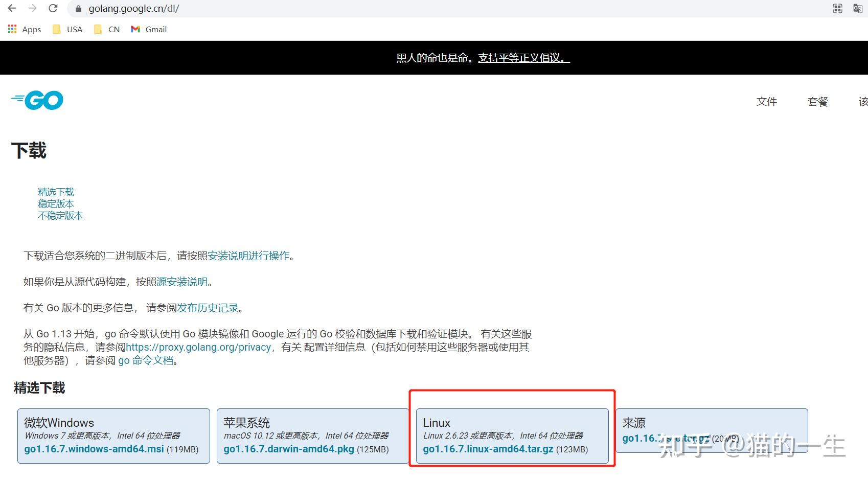Expand the USA bookmarks folder
868x481 pixels.
pyautogui.click(x=66, y=29)
